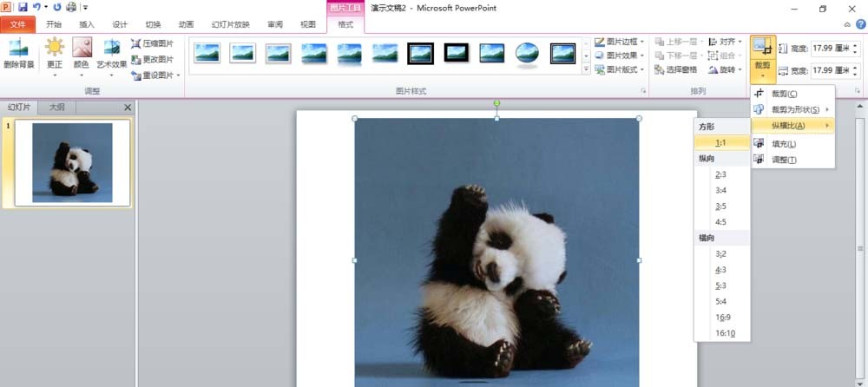Expand the Picture Border (图片边框) dropdown
Viewport: 868px width, 387px height.
[x=620, y=42]
